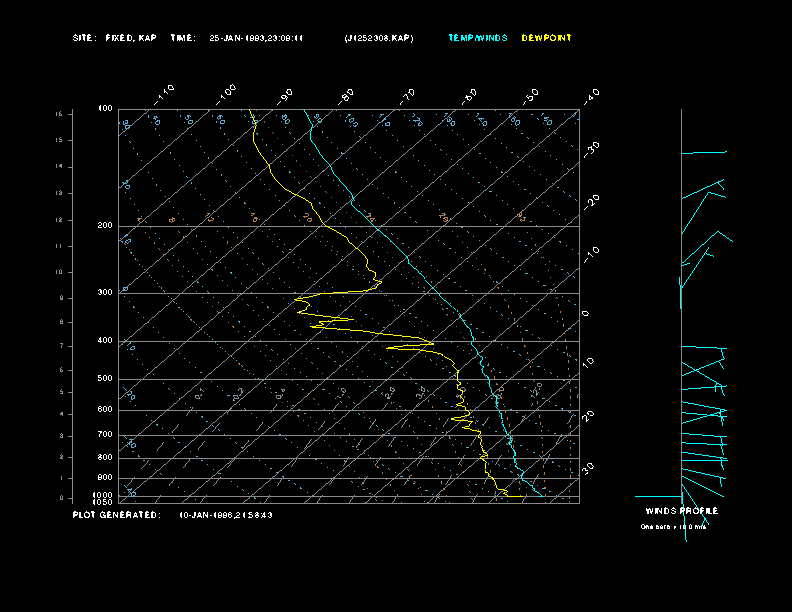Select the 300 pressure level label
This screenshot has width=792, height=612.
(105, 293)
